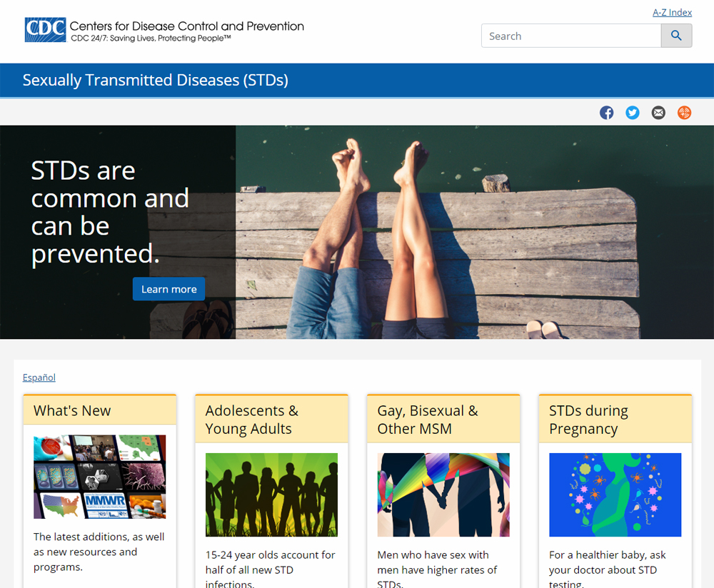Click the Learn more button
The image size is (714, 588).
click(169, 289)
